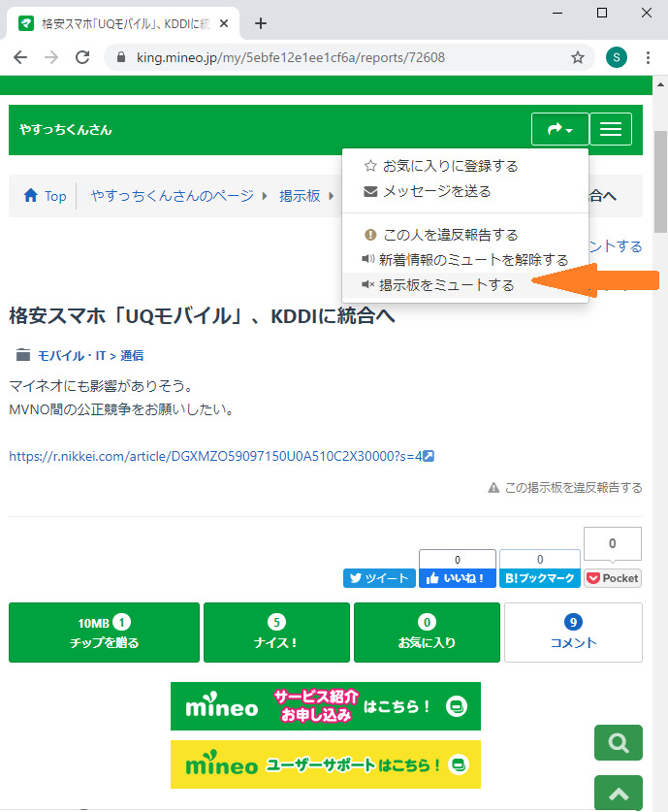Screen dimensions: 668x812
Task: Open 掲示板 breadcrumb link
Action: pos(301,196)
